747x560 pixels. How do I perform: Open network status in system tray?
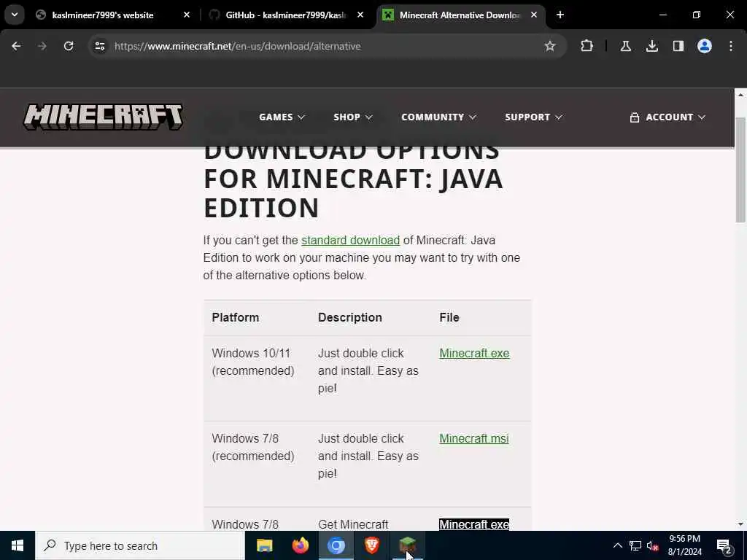[x=635, y=545]
